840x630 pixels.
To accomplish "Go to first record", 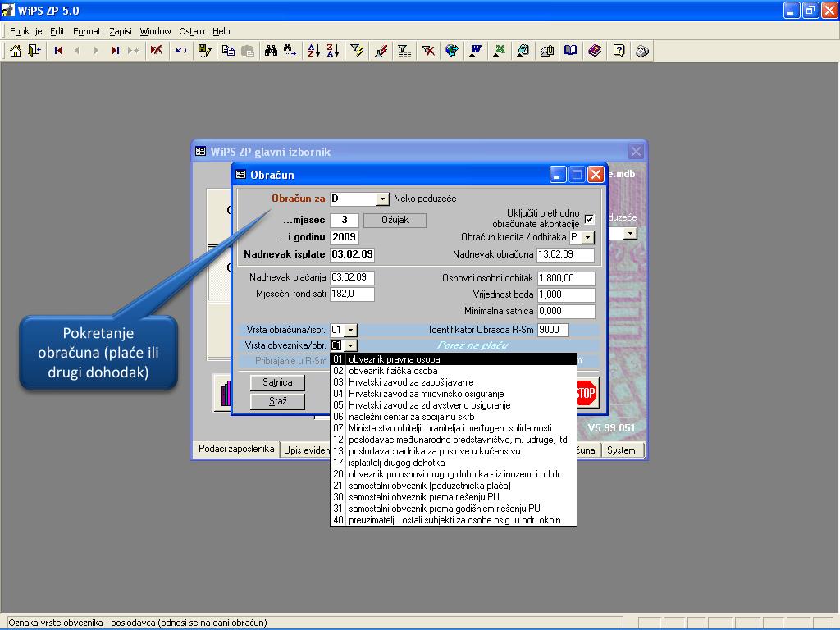I will click(58, 51).
